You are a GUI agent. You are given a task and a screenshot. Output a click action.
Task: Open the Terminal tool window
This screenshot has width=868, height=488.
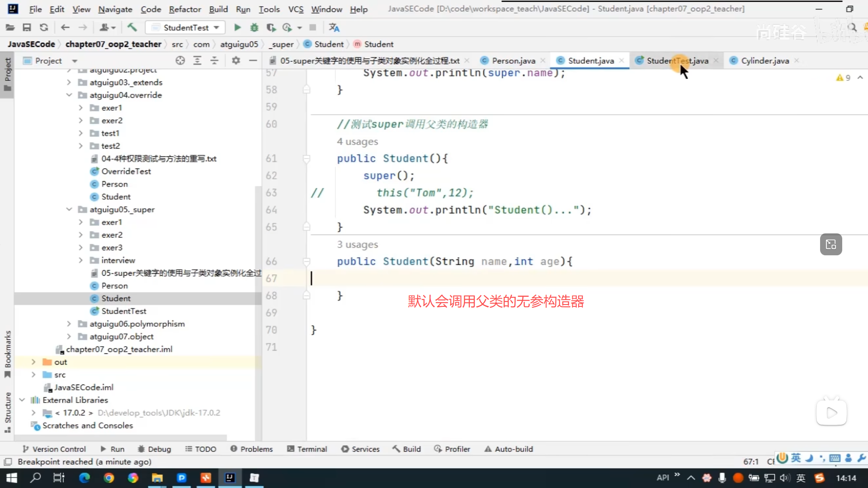(x=307, y=449)
